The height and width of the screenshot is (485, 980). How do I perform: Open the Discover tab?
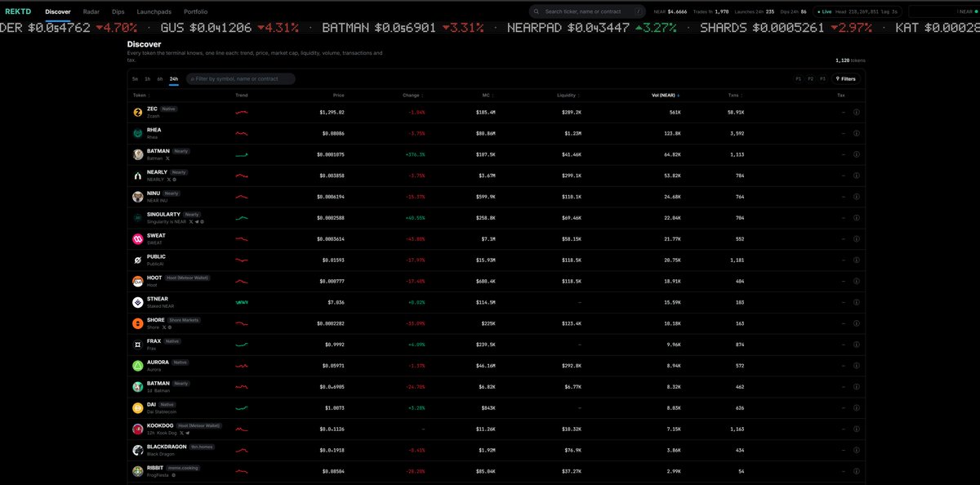pyautogui.click(x=58, y=12)
